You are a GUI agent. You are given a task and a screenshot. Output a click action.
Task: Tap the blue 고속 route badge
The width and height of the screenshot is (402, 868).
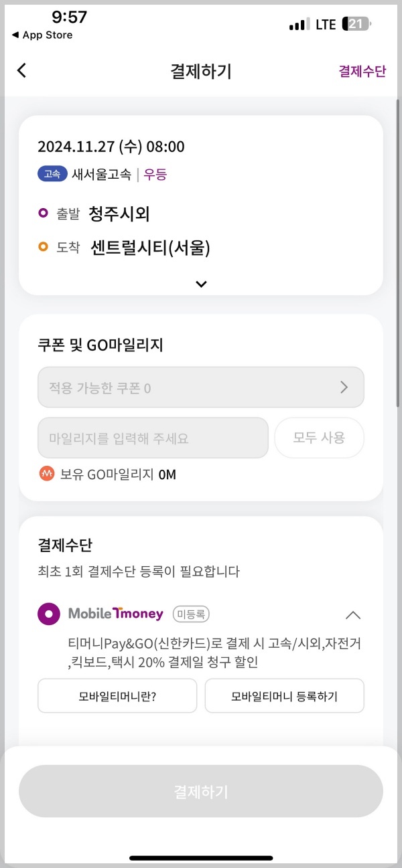pos(52,173)
